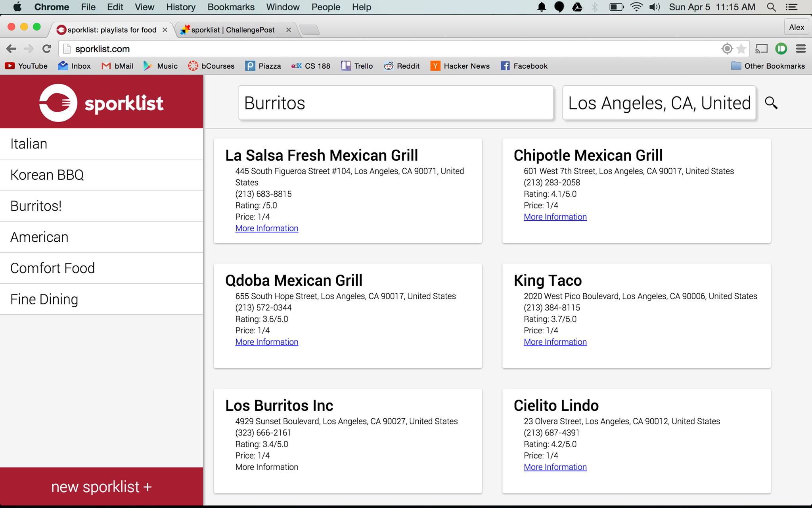Click macOS Spotlight search icon

771,7
